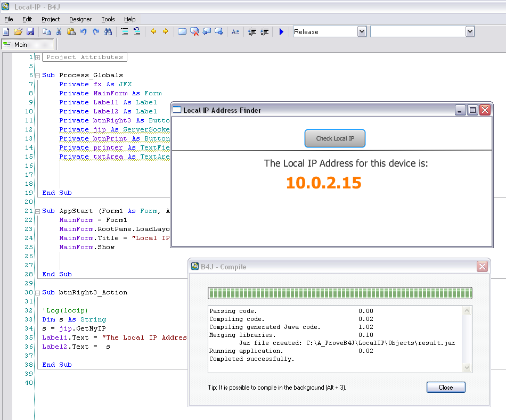Collapse the Sub Process_Globals code block
The width and height of the screenshot is (506, 420).
(37, 76)
